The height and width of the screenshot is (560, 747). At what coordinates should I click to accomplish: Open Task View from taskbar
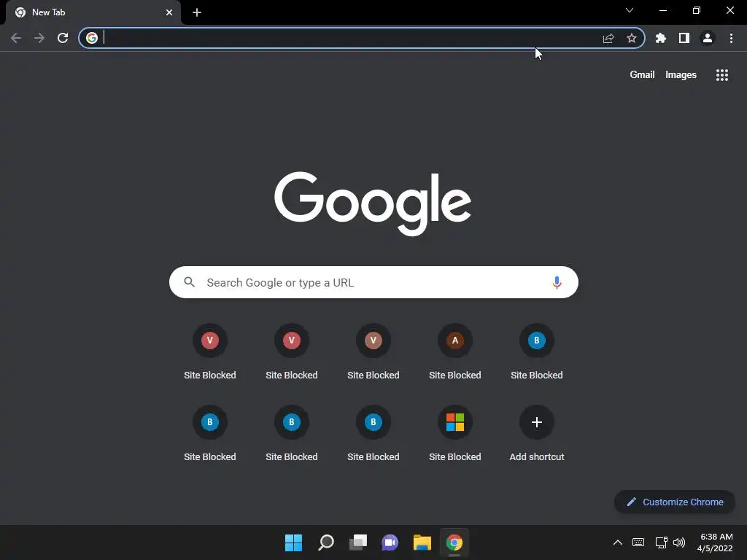[357, 542]
